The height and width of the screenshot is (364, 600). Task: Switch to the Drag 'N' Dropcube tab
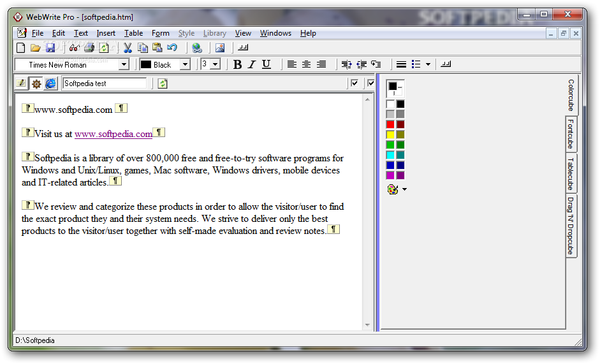pyautogui.click(x=571, y=226)
